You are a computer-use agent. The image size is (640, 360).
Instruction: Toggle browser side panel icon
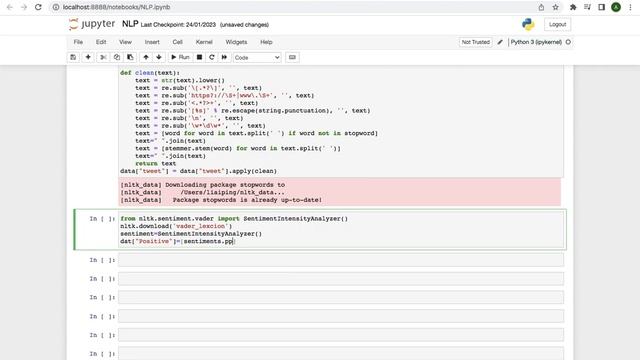(602, 7)
